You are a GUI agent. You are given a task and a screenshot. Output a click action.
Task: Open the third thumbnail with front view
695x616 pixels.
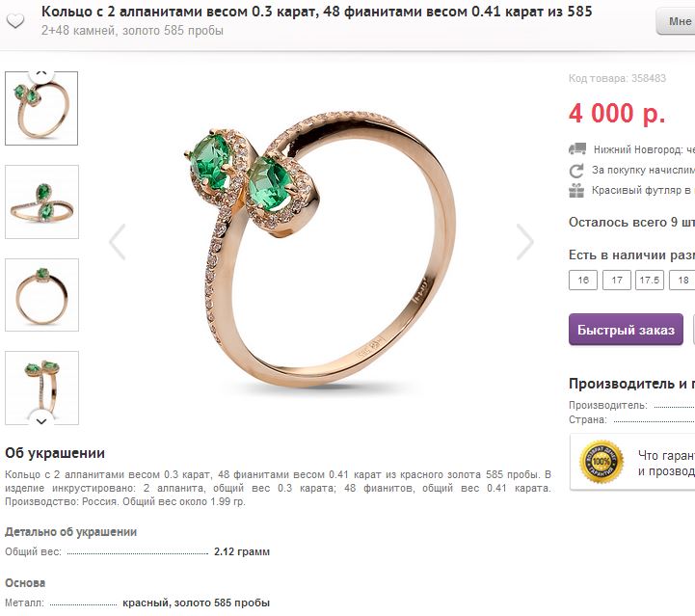tap(41, 295)
